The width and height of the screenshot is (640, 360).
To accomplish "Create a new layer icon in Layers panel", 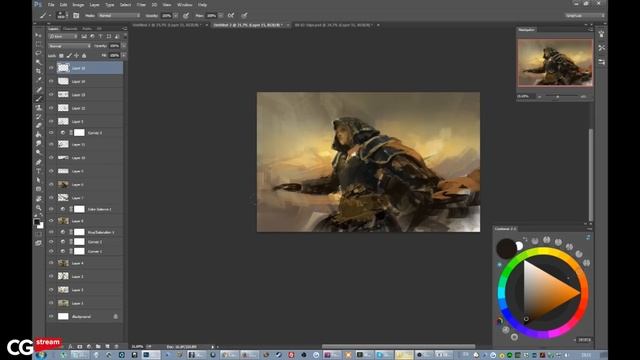I will tap(107, 347).
